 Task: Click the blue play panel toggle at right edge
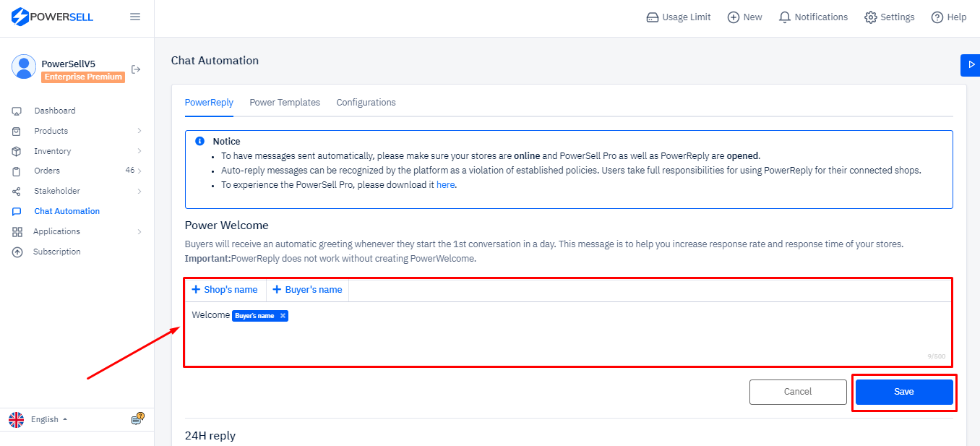(970, 65)
